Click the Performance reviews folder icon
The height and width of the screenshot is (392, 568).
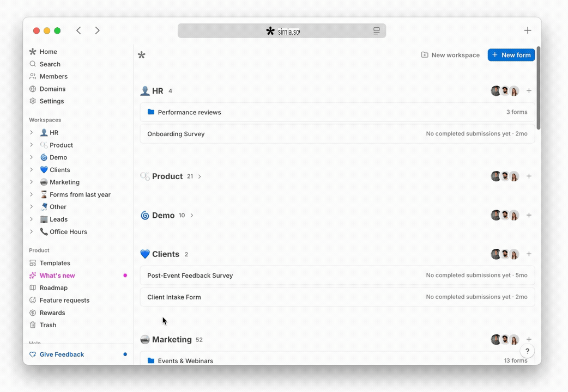[151, 112]
